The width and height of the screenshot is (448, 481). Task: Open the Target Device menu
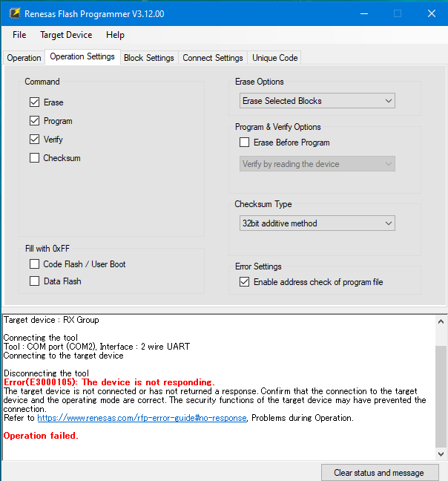(x=66, y=35)
